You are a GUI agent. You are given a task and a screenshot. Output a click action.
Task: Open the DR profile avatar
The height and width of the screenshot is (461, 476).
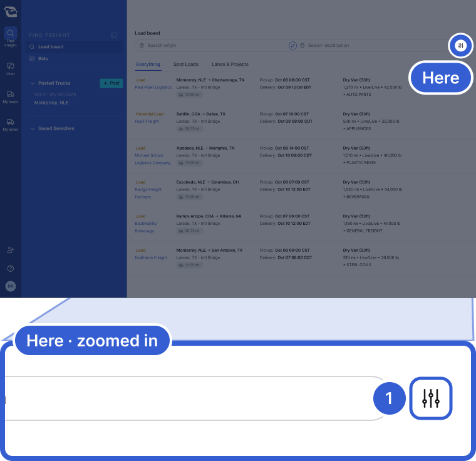coord(10,286)
